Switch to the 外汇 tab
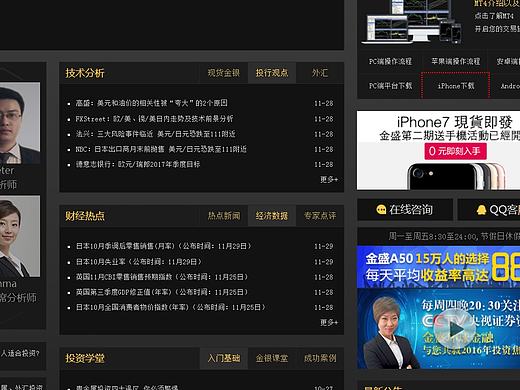 320,73
